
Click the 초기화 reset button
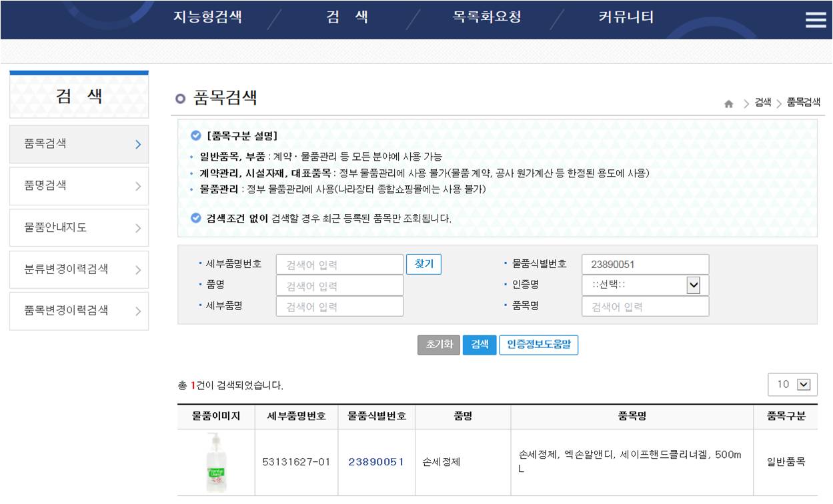click(438, 345)
